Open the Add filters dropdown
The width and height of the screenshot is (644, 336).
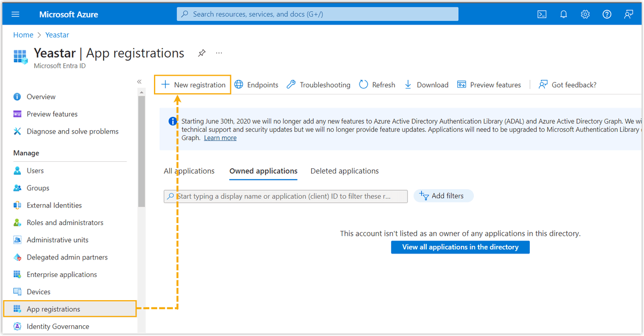coord(443,195)
